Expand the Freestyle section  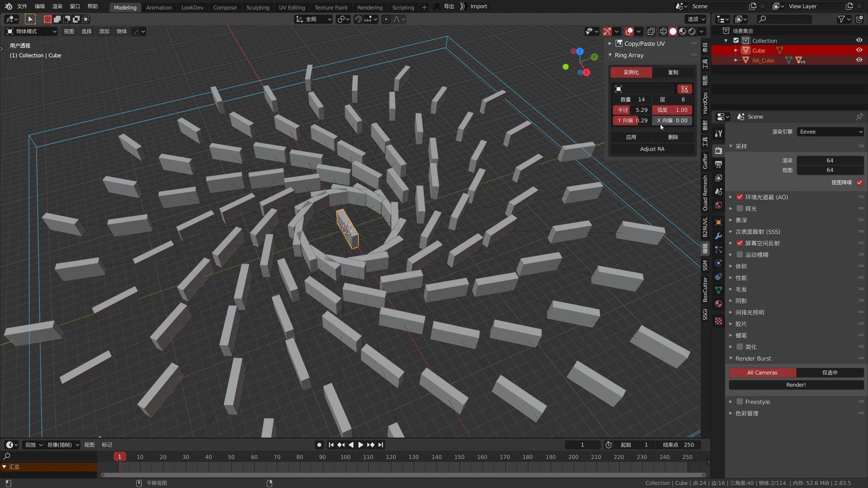[731, 401]
